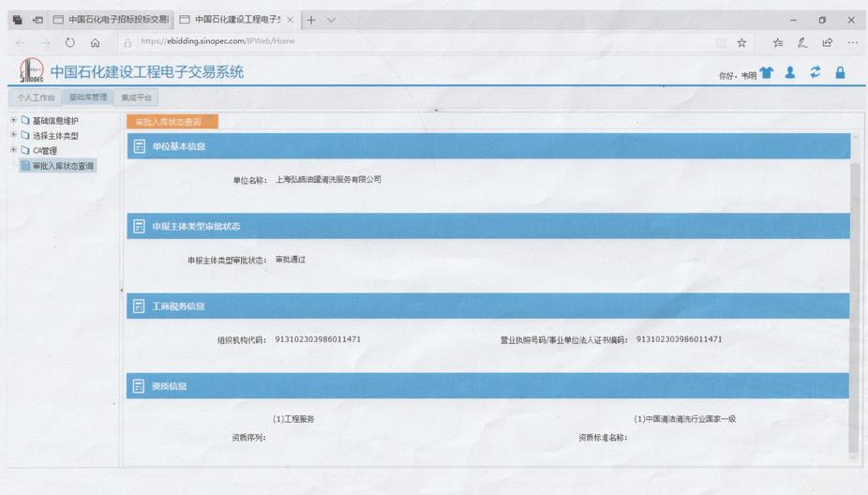
Task: Click the scrollbar down arrow
Action: (x=854, y=458)
